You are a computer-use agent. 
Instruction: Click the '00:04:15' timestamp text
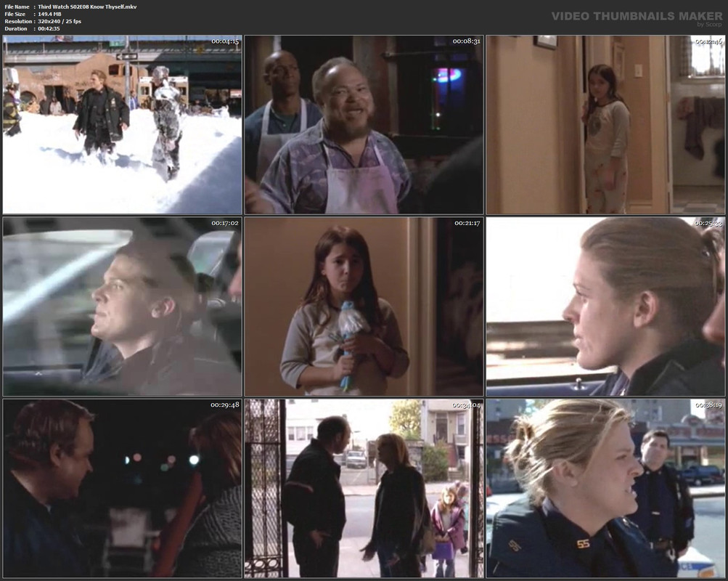point(225,41)
